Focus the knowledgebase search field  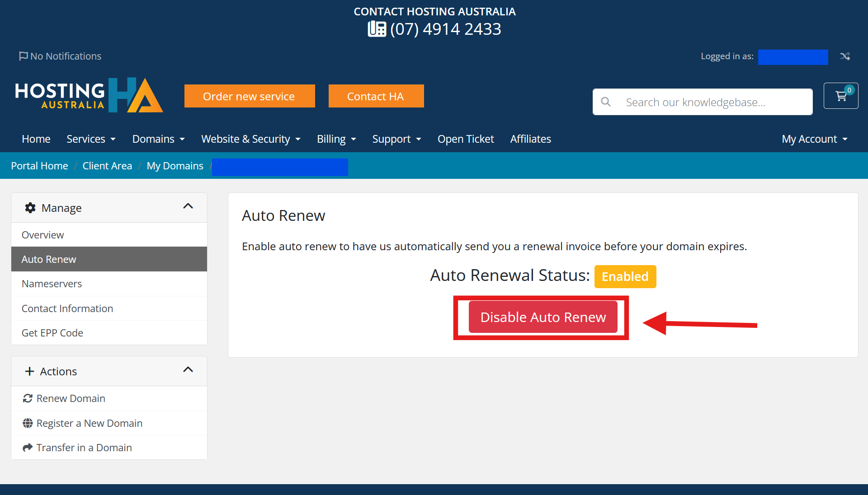(703, 102)
